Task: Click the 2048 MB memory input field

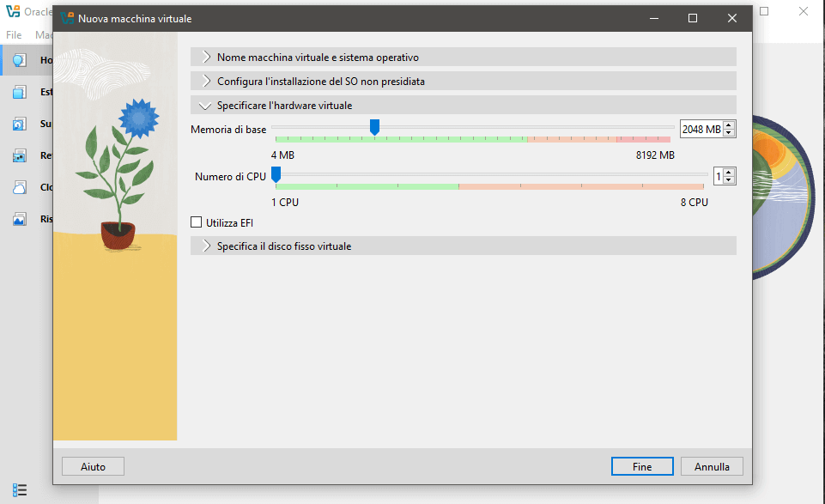Action: pos(701,129)
